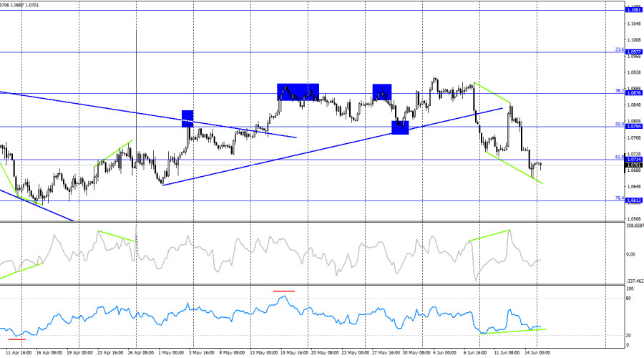Screen dimensions: 644x358
Task: Click the current price label 1.0701
Action: click(633, 165)
